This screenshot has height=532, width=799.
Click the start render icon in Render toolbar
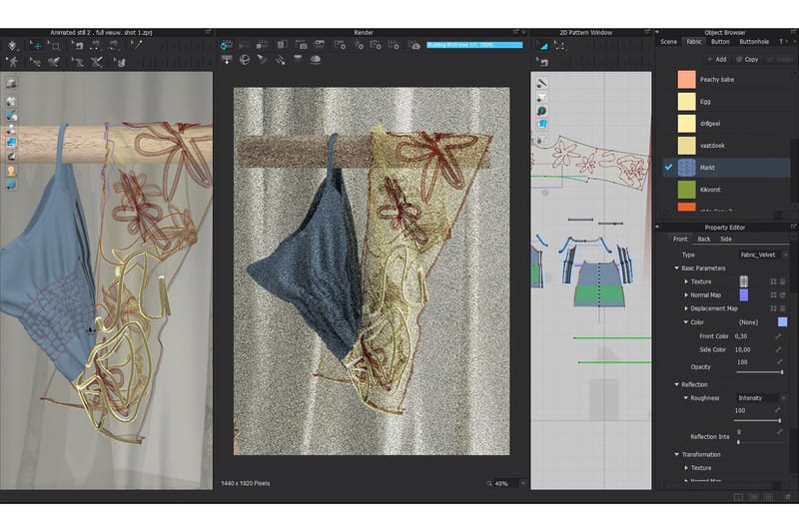click(227, 45)
